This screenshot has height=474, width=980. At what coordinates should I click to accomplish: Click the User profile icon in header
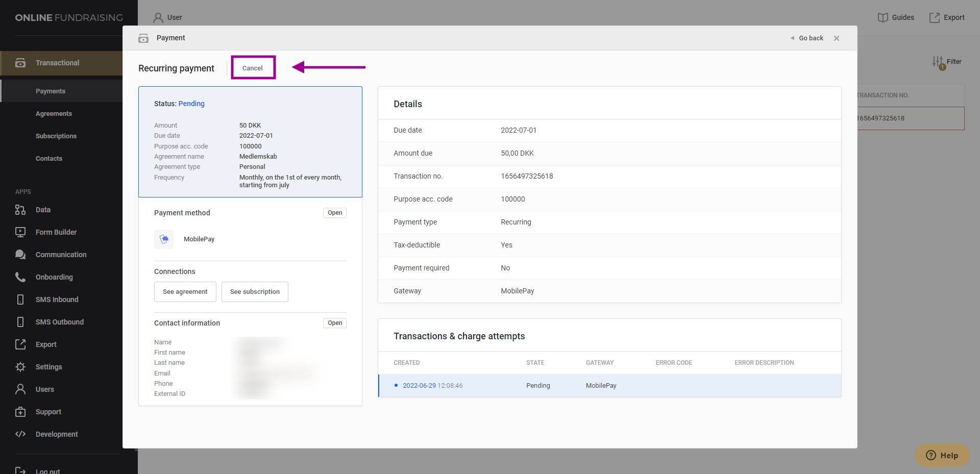pos(158,17)
